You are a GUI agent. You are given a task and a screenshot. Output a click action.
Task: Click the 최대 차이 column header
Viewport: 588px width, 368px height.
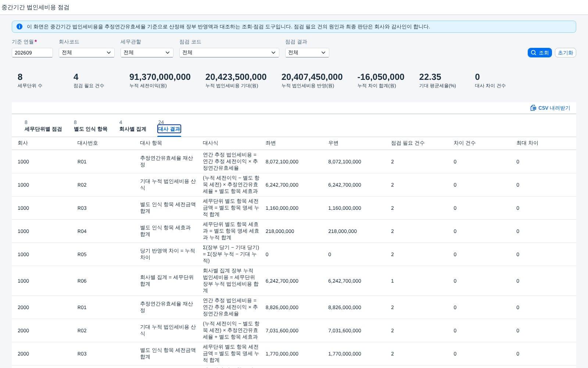coord(527,143)
